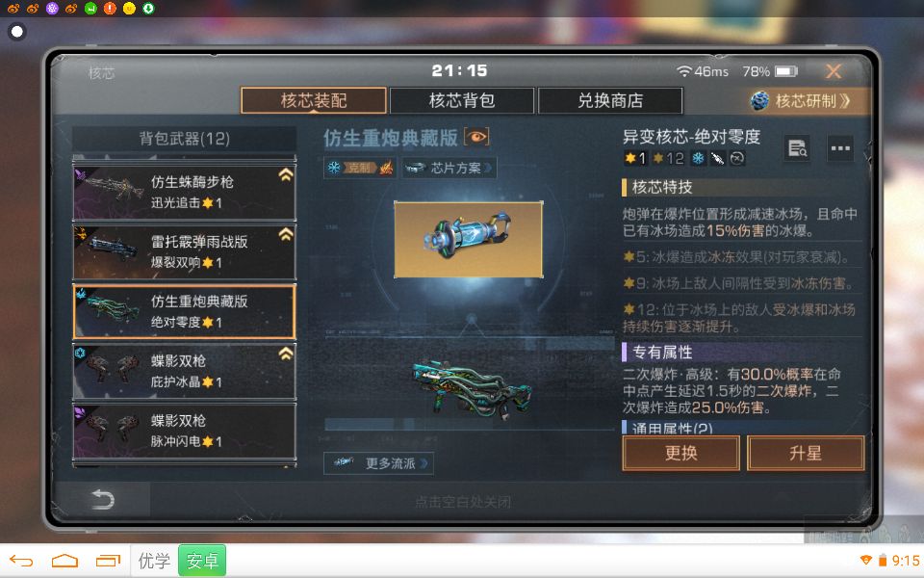Viewport: 924px width, 578px height.
Task: Click the 更换 replace button
Action: [681, 453]
